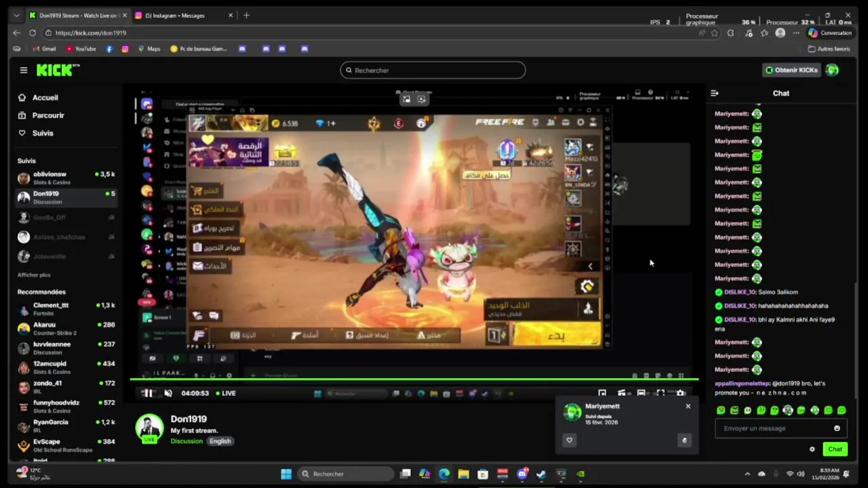
Task: Collapse the chat panel with arrow icon
Action: pos(714,93)
